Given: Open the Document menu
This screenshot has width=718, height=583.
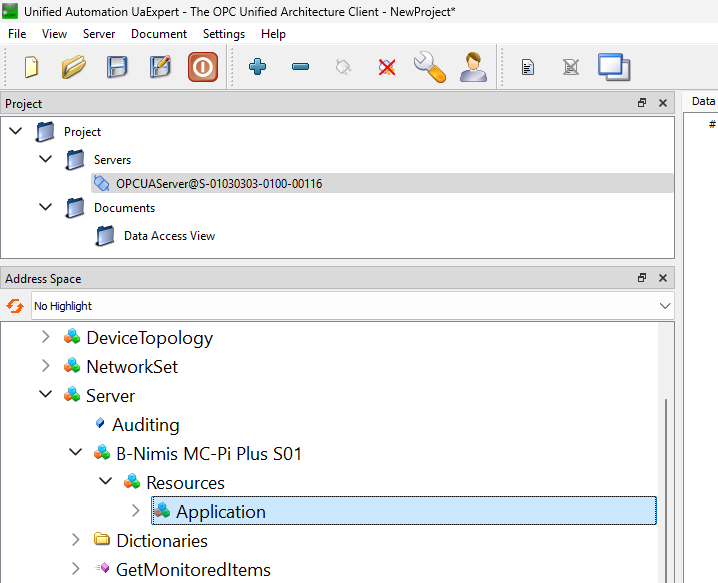Looking at the screenshot, I should pos(159,34).
